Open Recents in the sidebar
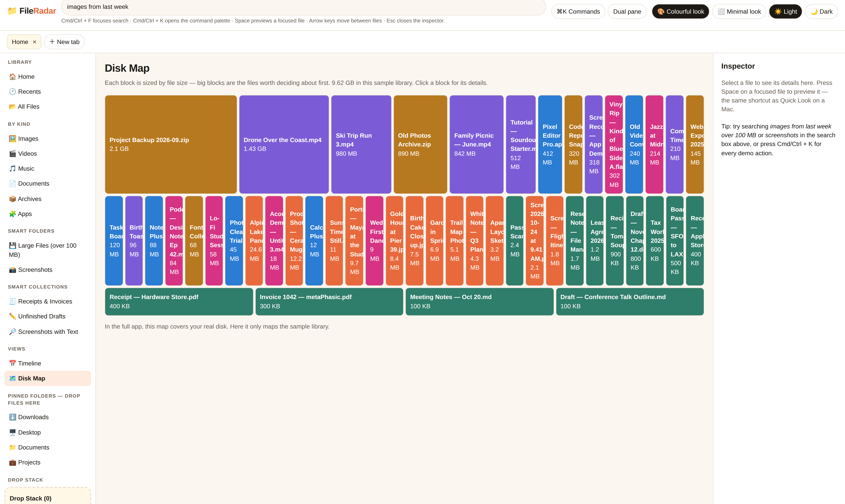 48,92
